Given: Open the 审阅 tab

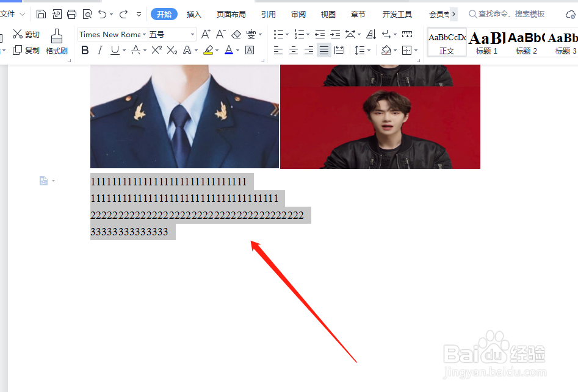Looking at the screenshot, I should point(298,15).
